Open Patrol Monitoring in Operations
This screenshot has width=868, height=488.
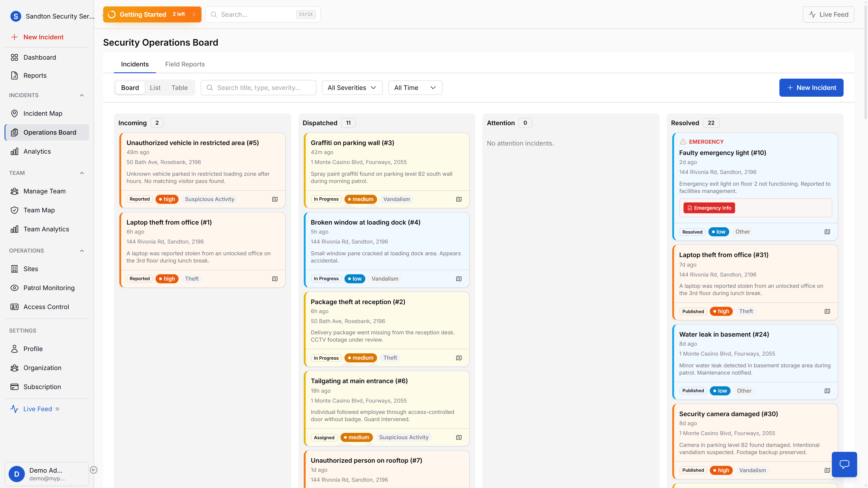coord(49,288)
